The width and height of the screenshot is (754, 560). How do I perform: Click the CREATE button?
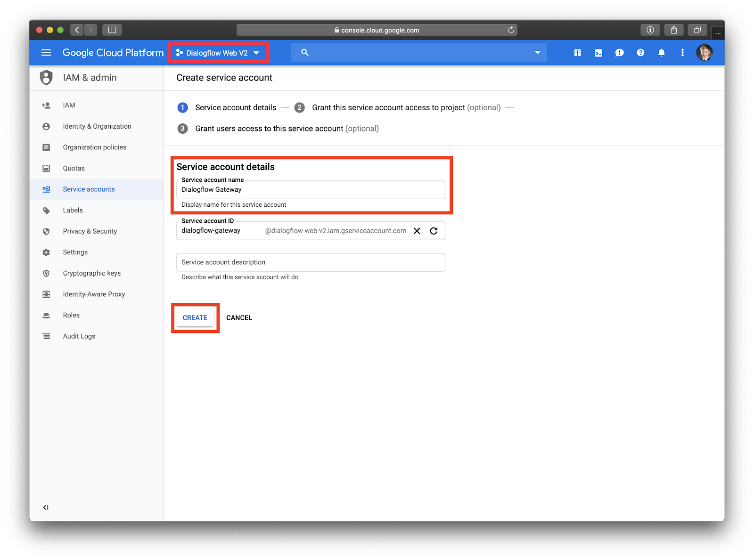pos(195,318)
